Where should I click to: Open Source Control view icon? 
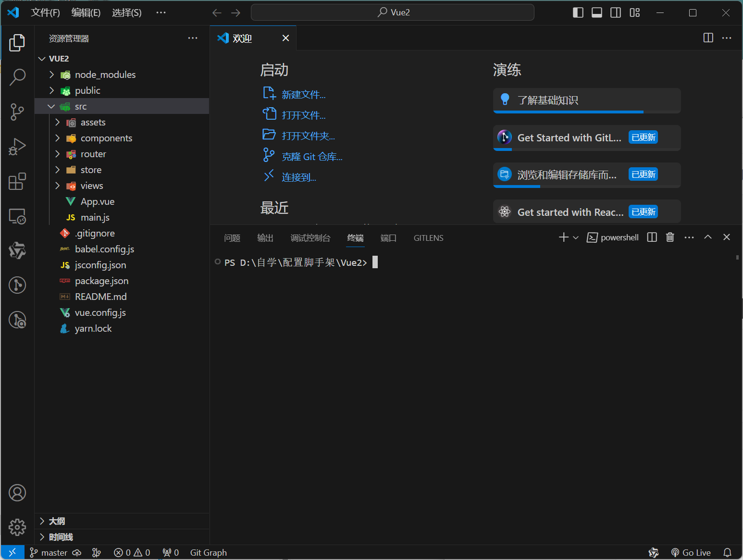(x=17, y=112)
